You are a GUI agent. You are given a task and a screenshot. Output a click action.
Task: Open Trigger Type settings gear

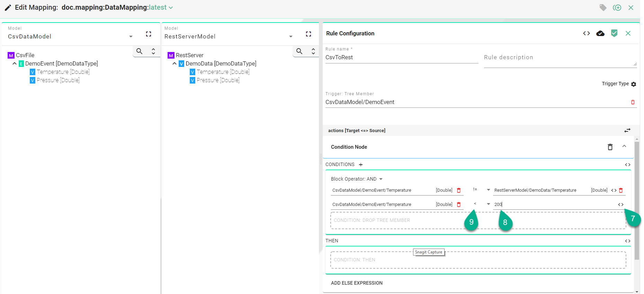(x=634, y=84)
